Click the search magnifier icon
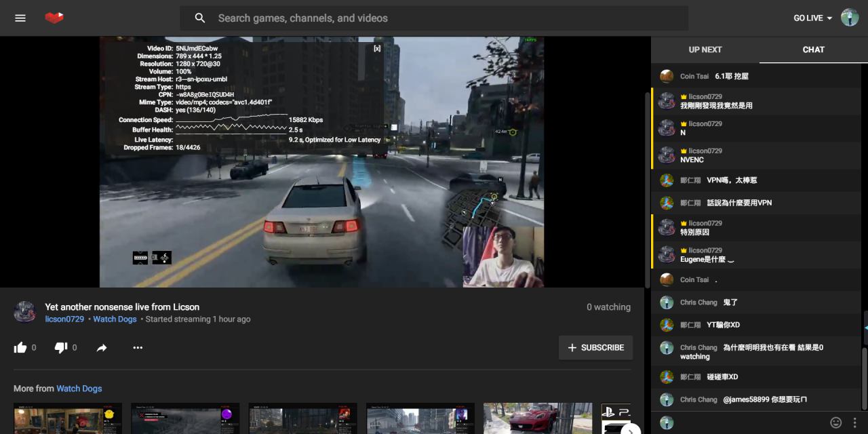This screenshot has height=434, width=868. click(200, 18)
